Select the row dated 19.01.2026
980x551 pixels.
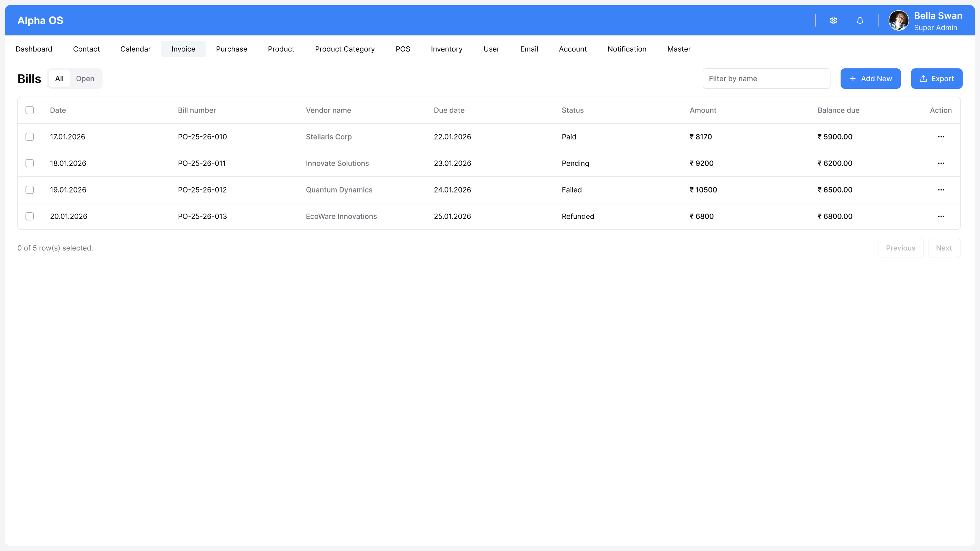[30, 190]
